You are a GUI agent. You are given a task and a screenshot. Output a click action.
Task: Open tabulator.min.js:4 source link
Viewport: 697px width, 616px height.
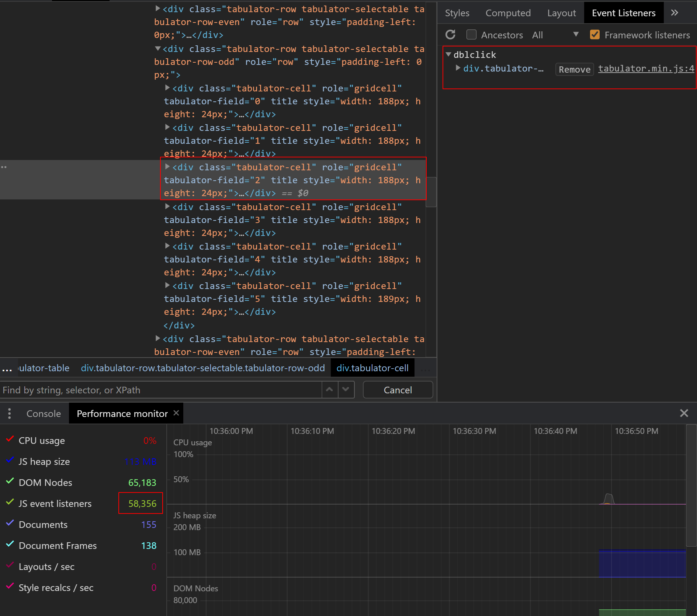[x=645, y=68]
